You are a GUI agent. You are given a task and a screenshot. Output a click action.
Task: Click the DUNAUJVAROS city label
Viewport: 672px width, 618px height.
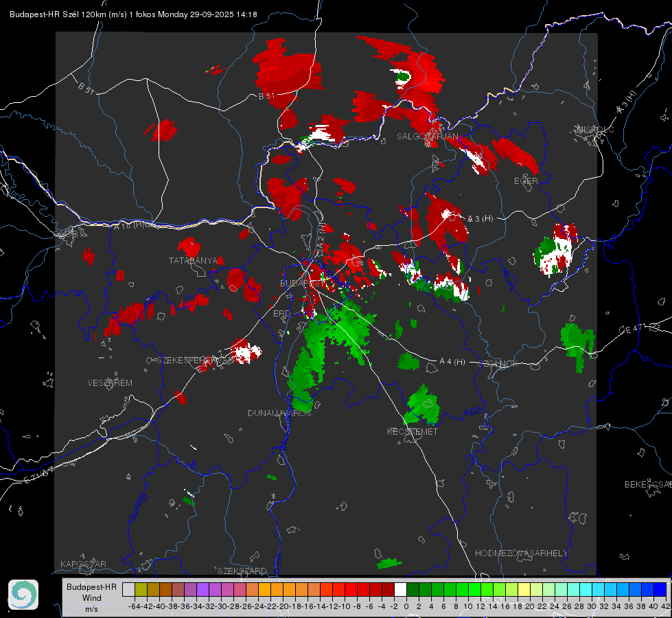279,413
